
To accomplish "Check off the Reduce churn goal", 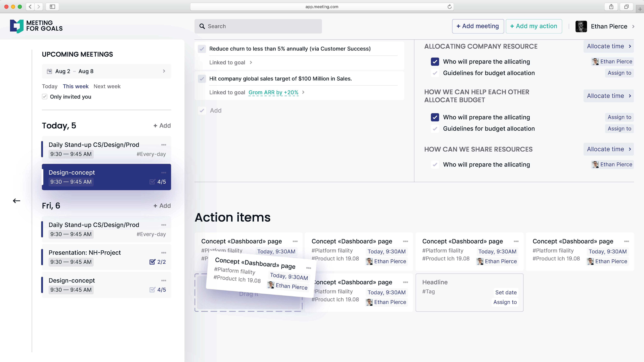I will (202, 49).
